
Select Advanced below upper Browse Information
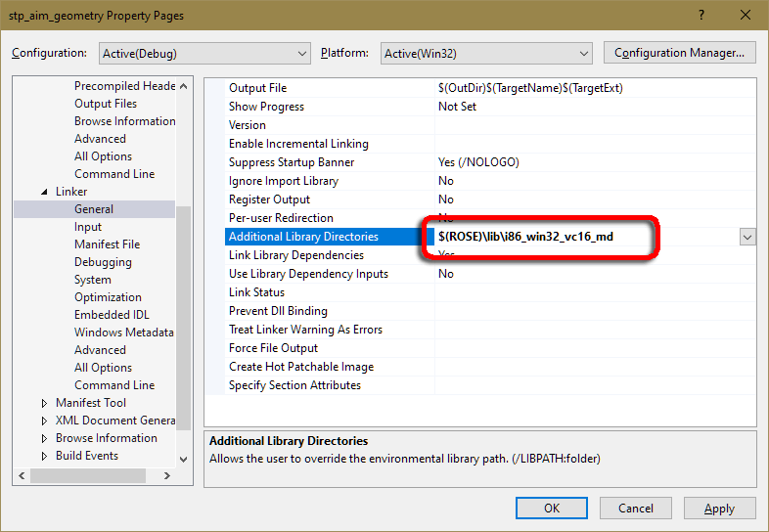100,139
